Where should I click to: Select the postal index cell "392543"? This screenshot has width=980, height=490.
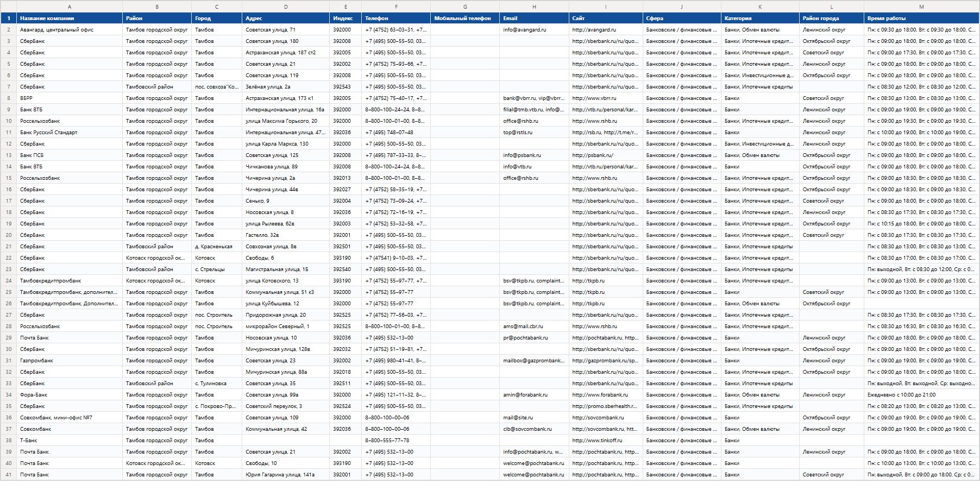click(345, 87)
